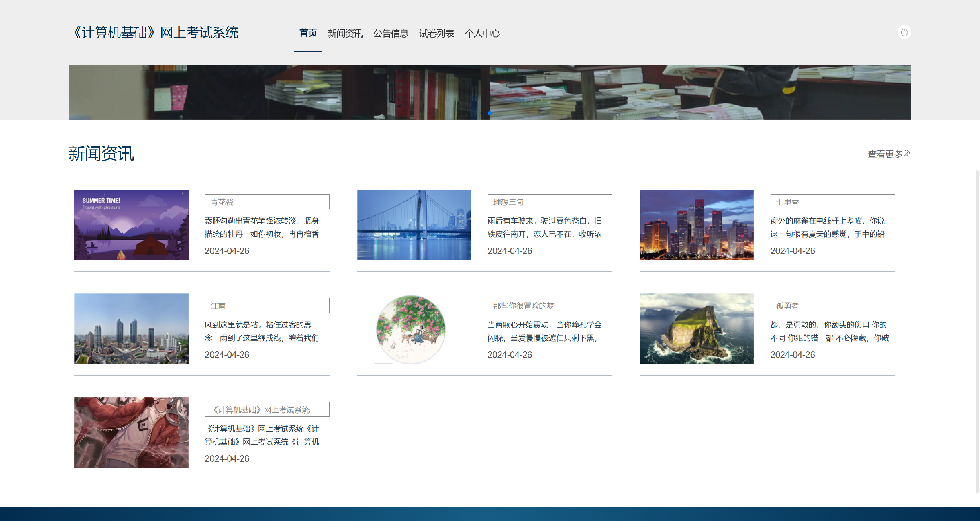Open the round floral illustration thumbnail
Image resolution: width=980 pixels, height=521 pixels.
pyautogui.click(x=411, y=329)
